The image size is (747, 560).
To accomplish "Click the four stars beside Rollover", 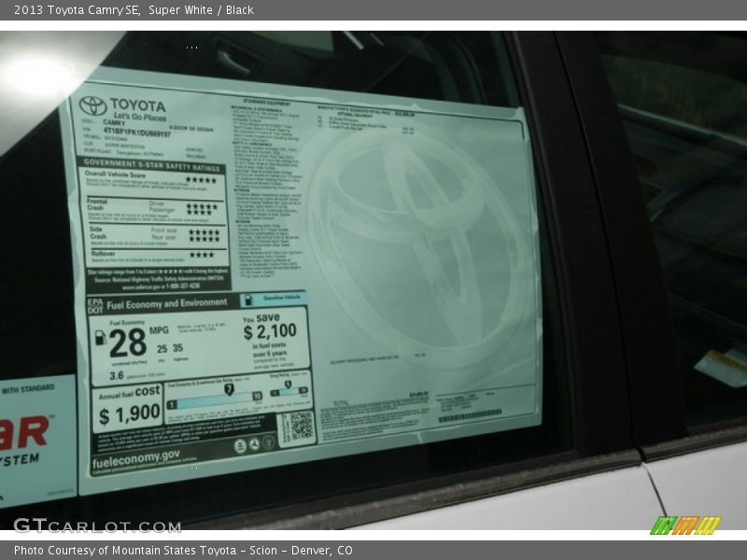I will [202, 255].
